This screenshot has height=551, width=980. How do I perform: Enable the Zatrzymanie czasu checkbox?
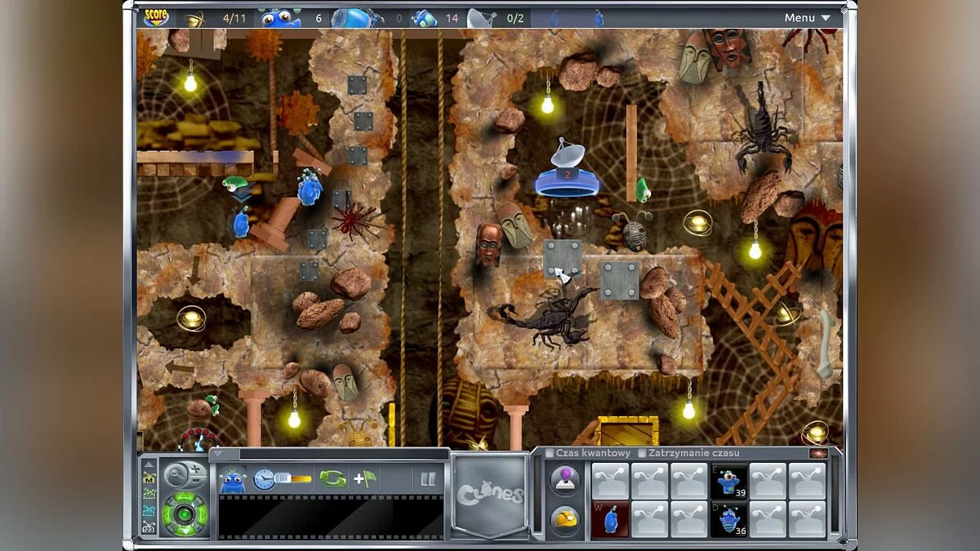click(x=642, y=453)
